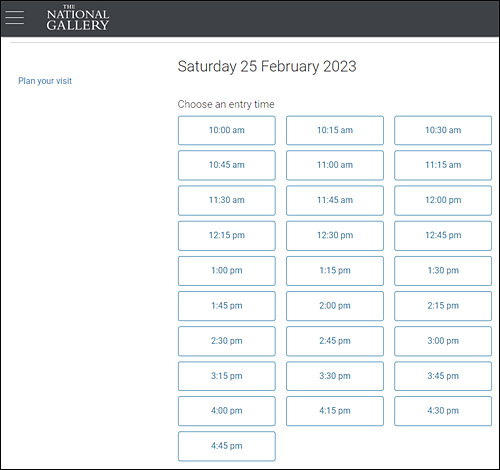Screen dimensions: 500x470
Task: Book the 12:00 pm entry time
Action: click(443, 200)
